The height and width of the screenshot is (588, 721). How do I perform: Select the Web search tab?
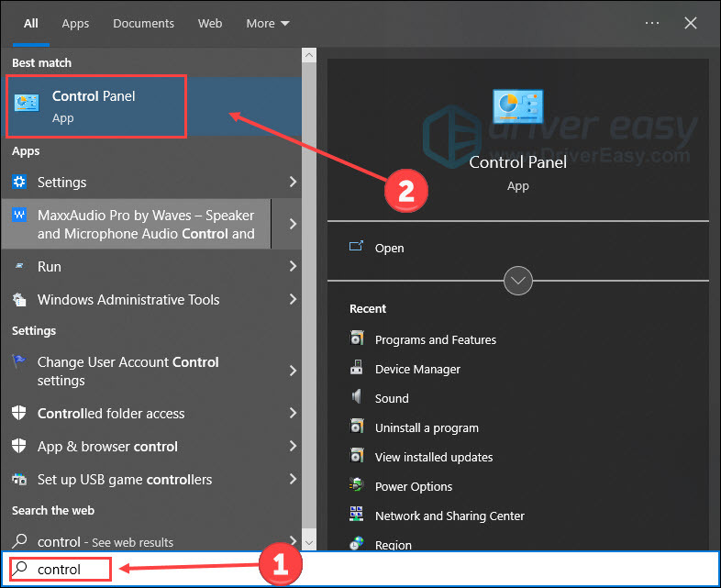click(210, 23)
